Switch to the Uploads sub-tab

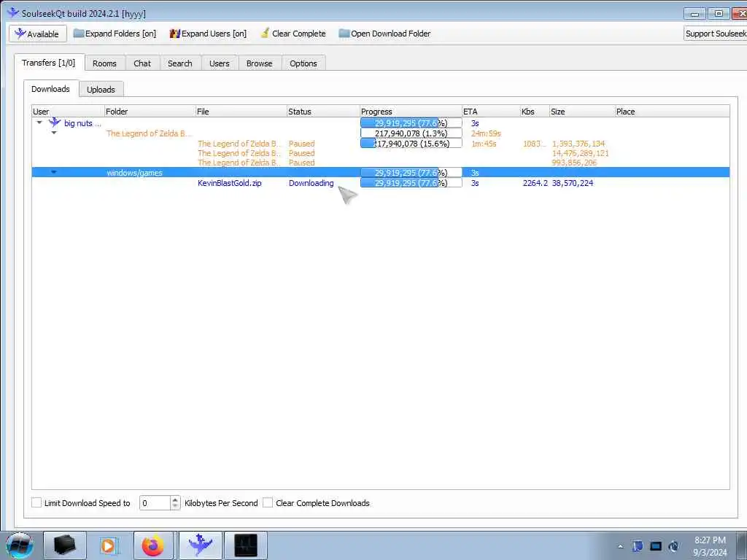[101, 90]
